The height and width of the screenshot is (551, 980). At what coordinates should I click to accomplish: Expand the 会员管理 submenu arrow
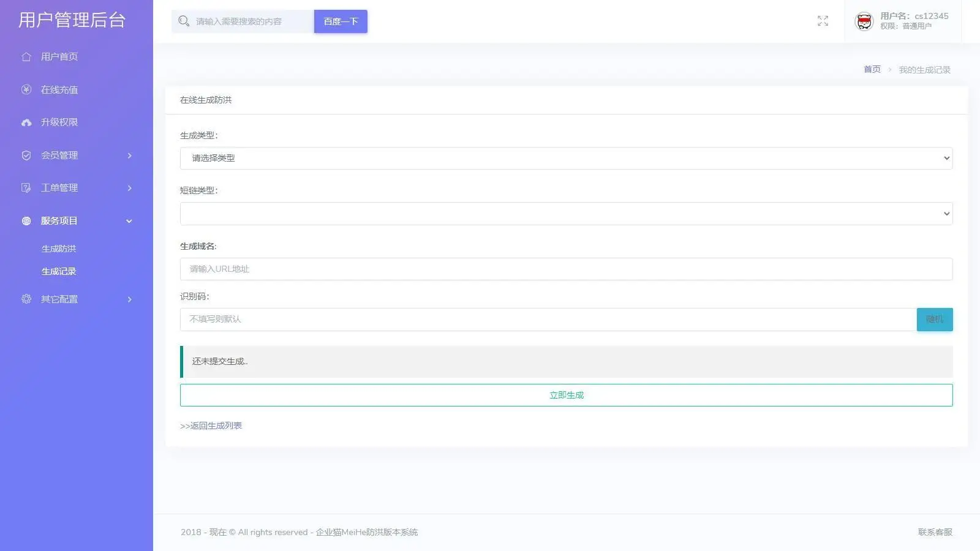[x=129, y=156]
